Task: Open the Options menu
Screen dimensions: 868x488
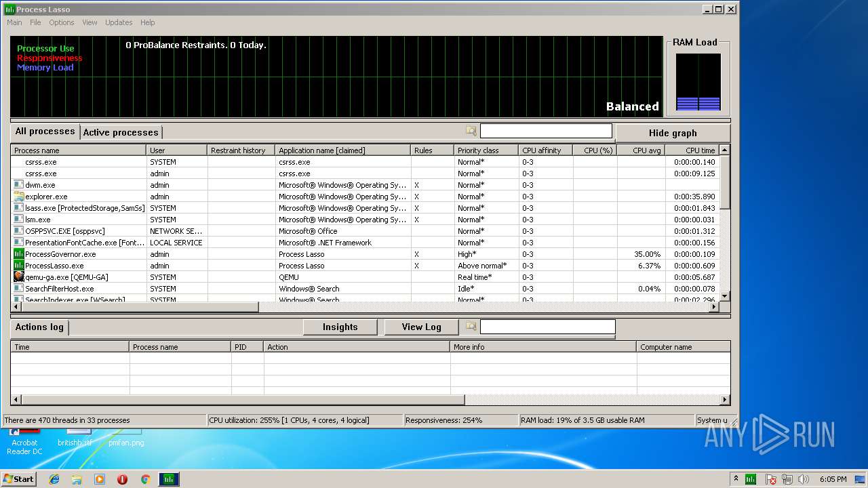Action: [61, 22]
